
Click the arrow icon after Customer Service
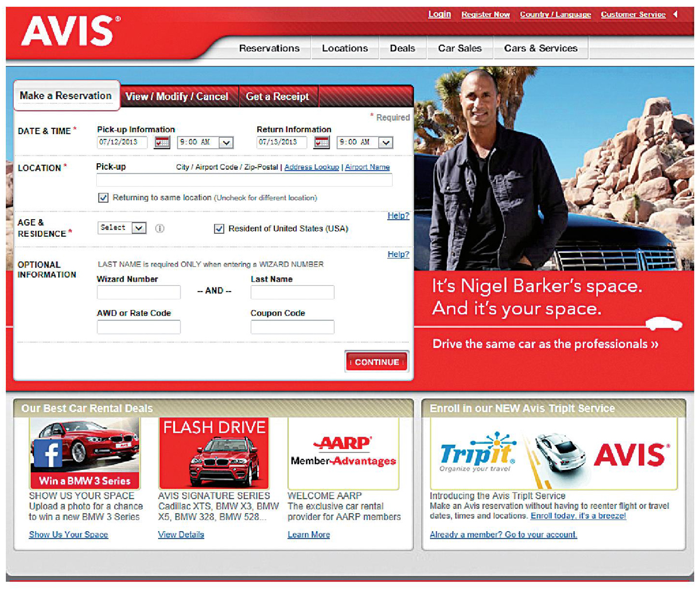675,14
